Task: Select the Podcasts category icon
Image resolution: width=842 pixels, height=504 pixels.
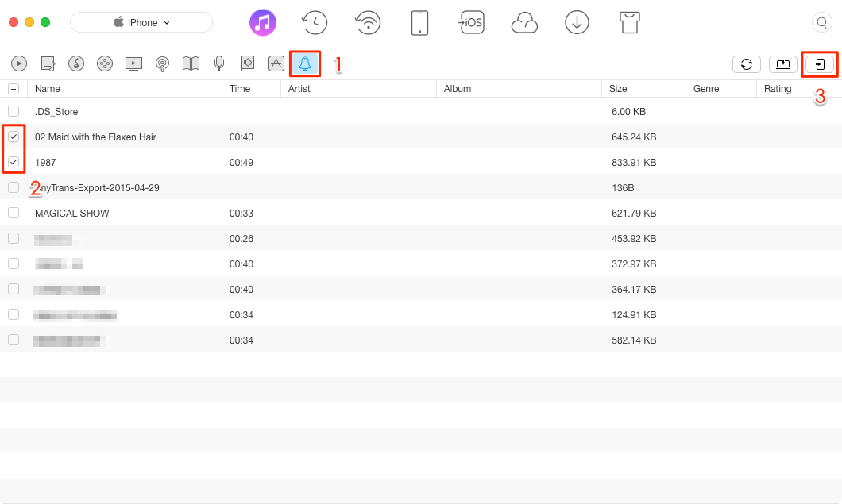Action: [162, 63]
